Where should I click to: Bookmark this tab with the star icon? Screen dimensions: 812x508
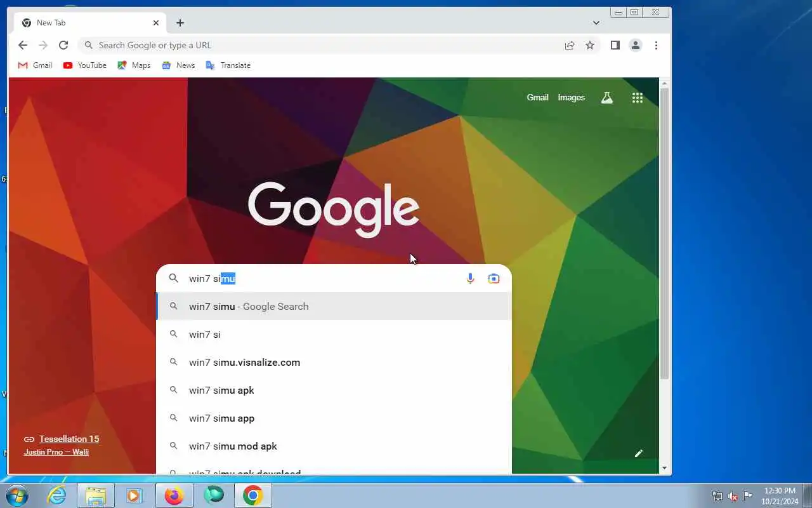click(590, 45)
